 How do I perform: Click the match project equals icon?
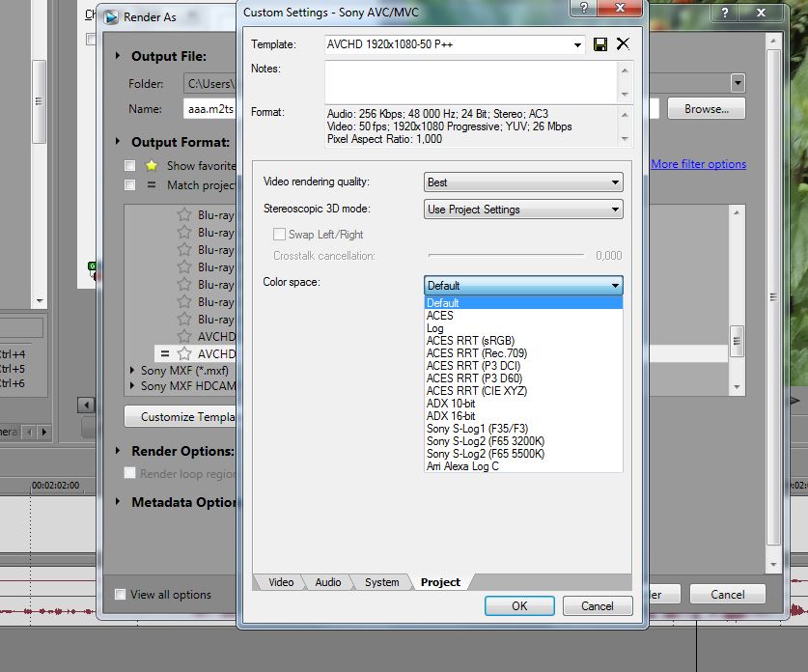tap(152, 184)
